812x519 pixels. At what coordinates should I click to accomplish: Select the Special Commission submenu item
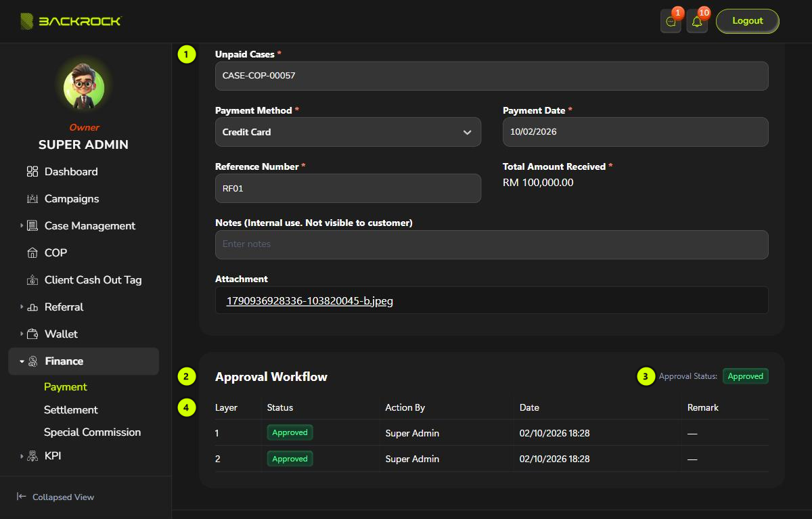pos(93,432)
